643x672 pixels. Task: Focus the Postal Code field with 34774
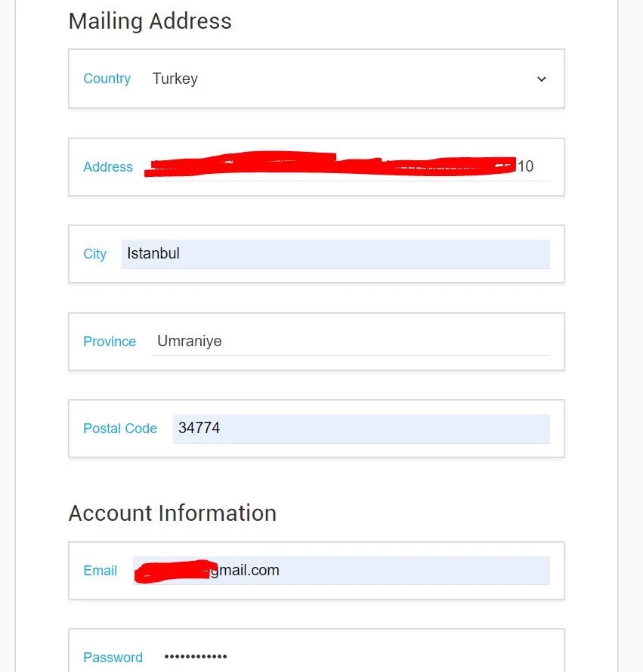pyautogui.click(x=360, y=428)
